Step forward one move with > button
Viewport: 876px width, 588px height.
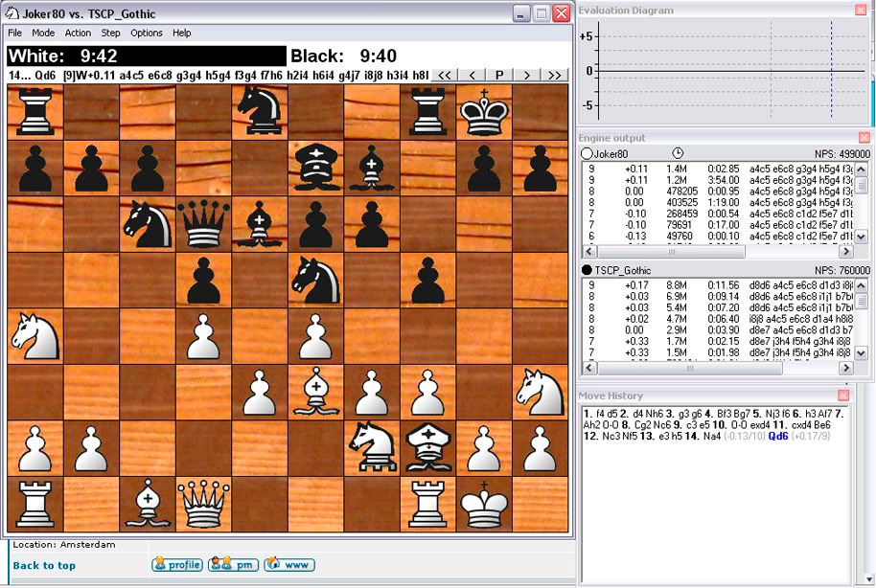(527, 75)
